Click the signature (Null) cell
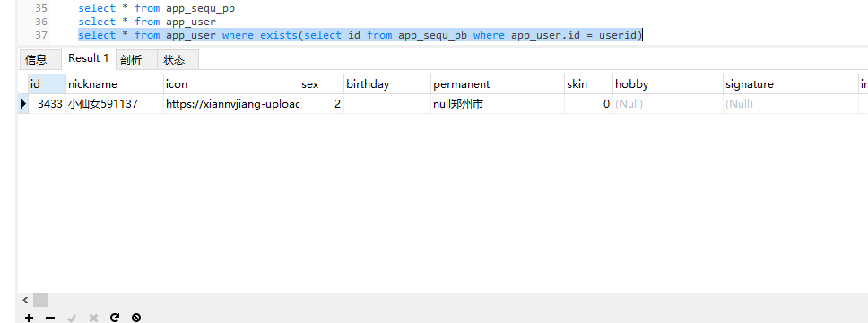This screenshot has height=323, width=868. coord(790,103)
